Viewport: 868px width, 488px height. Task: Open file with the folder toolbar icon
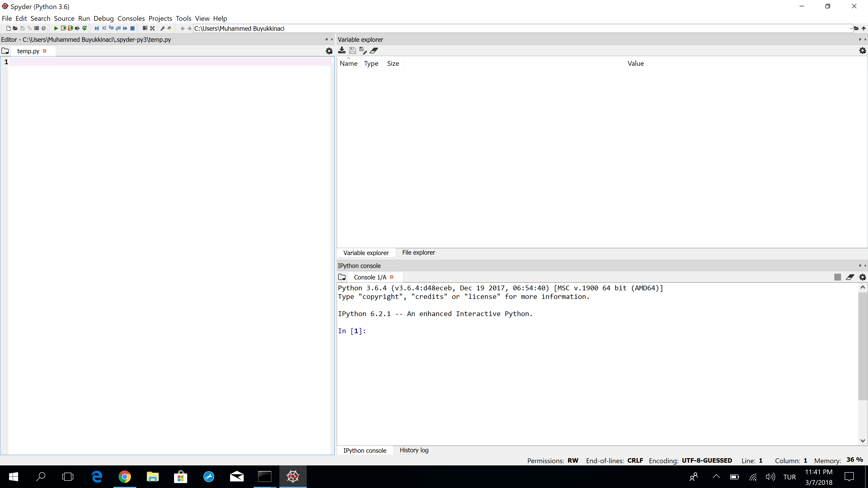(15, 29)
